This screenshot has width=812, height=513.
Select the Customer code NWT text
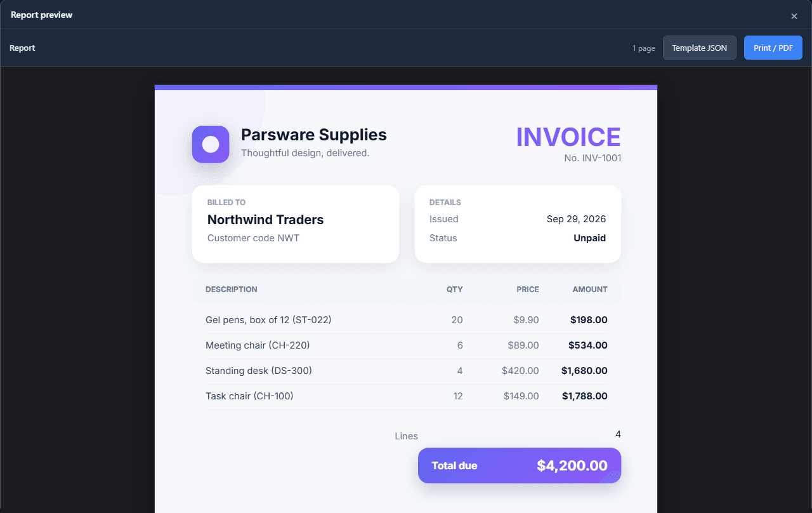coord(253,238)
